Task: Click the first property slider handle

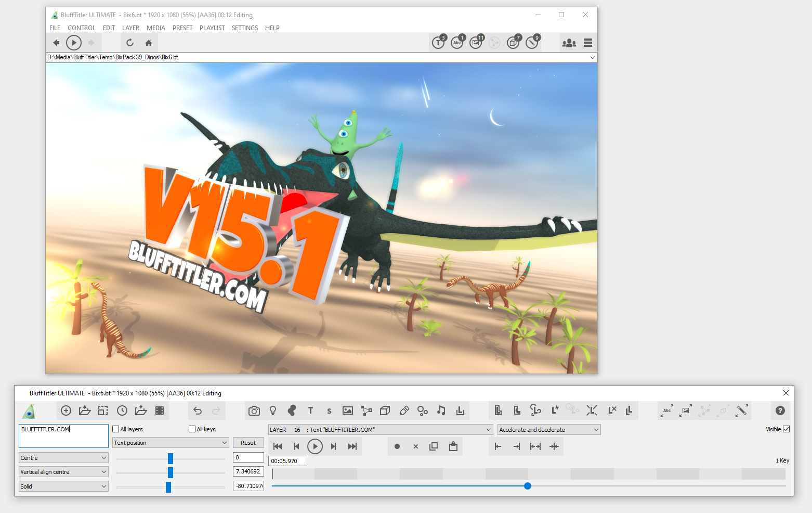Action: [x=171, y=458]
